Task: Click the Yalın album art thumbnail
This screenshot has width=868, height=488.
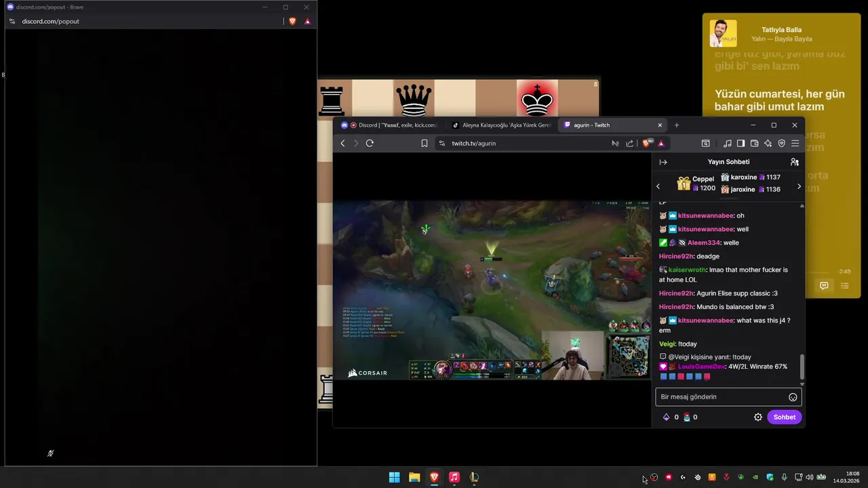Action: pos(723,33)
